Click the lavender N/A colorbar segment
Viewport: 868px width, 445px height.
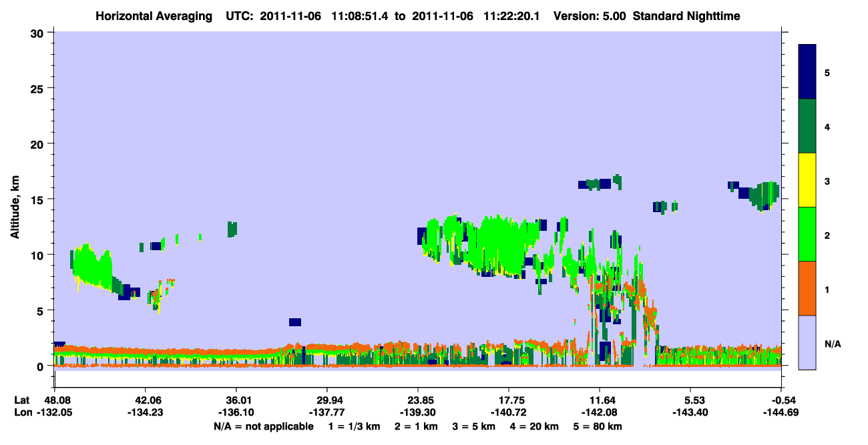click(x=807, y=342)
